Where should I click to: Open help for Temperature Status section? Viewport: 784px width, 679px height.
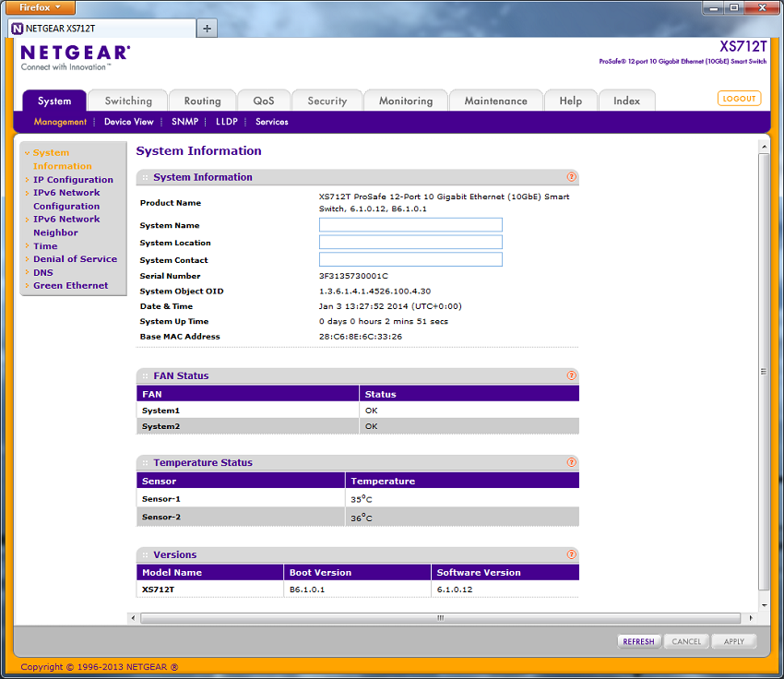(x=572, y=462)
